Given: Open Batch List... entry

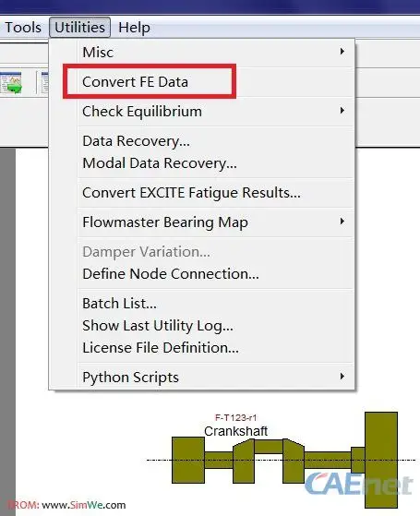Looking at the screenshot, I should coord(119,304).
